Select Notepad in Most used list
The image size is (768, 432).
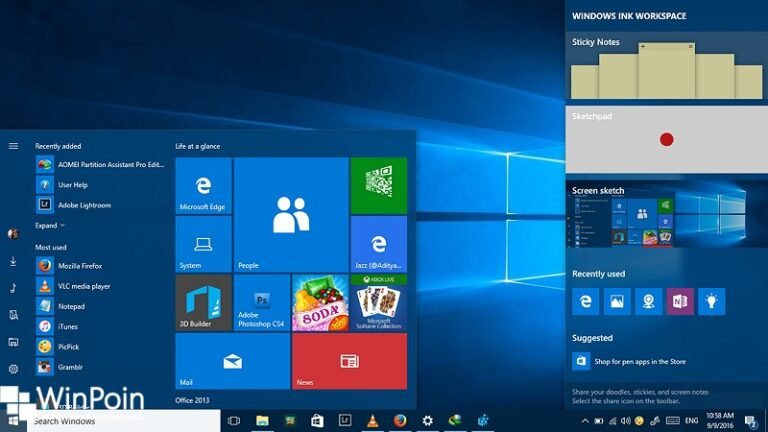point(71,306)
